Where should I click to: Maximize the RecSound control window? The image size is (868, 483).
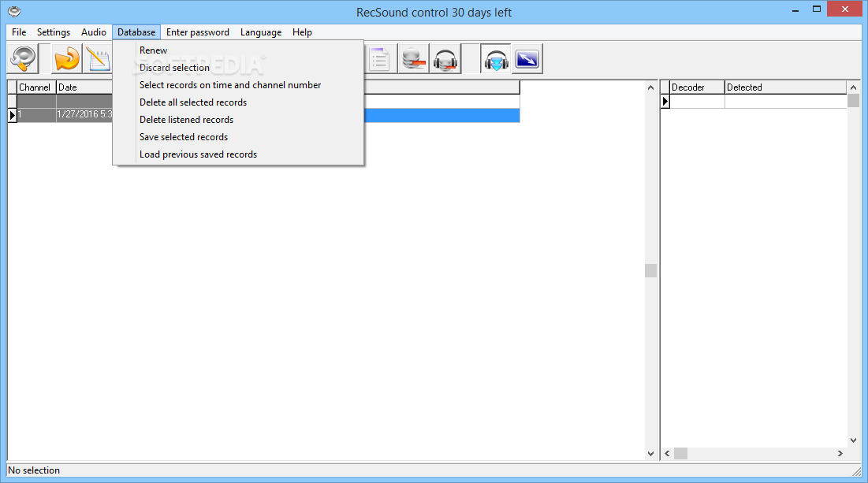point(817,9)
